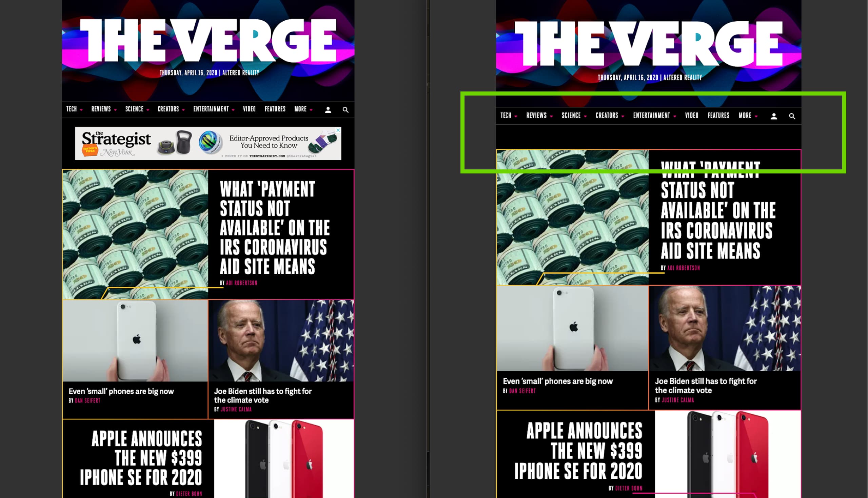Click VIDEO tab in right navigation bar
The image size is (868, 498).
[690, 116]
